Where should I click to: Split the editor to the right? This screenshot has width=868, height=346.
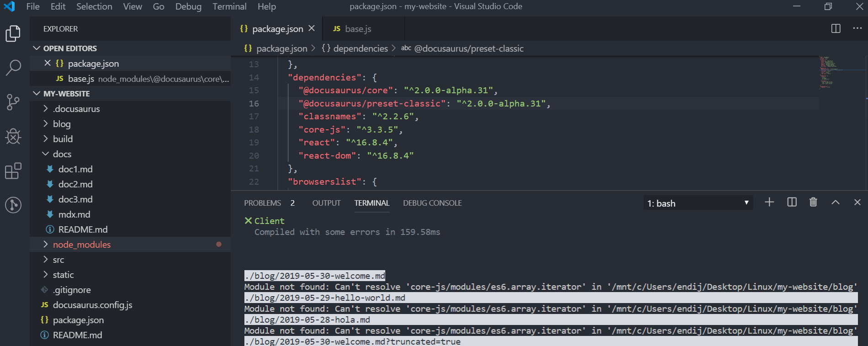click(836, 28)
